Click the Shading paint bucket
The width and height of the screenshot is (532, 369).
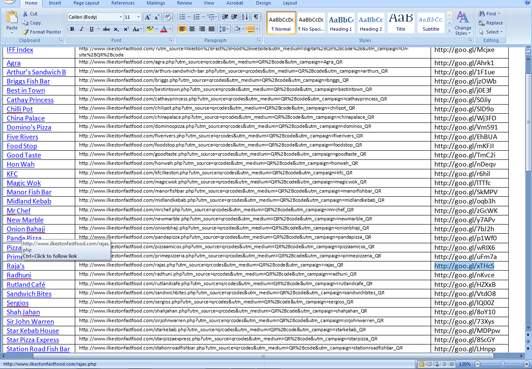point(237,29)
